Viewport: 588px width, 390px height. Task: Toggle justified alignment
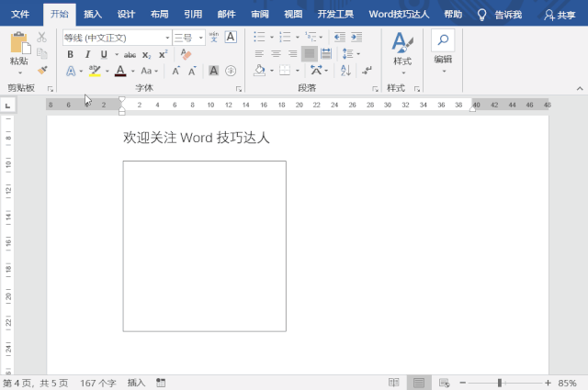tap(310, 54)
